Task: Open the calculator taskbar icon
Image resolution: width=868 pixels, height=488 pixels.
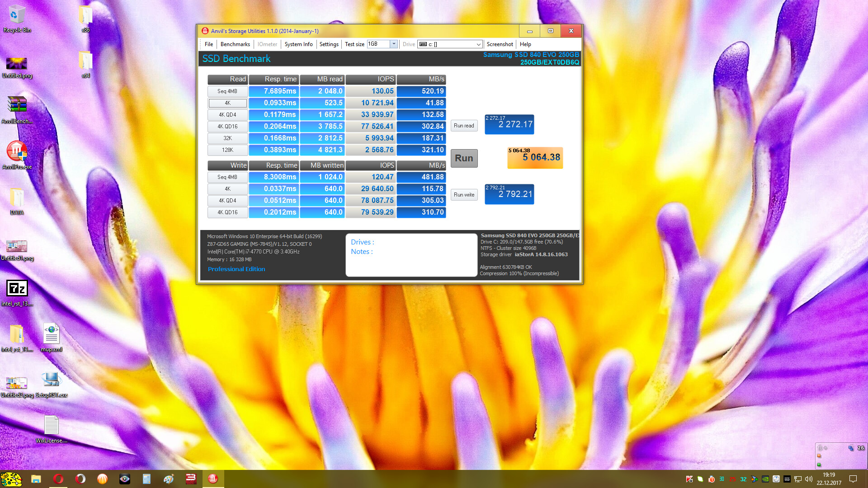Action: tap(146, 479)
